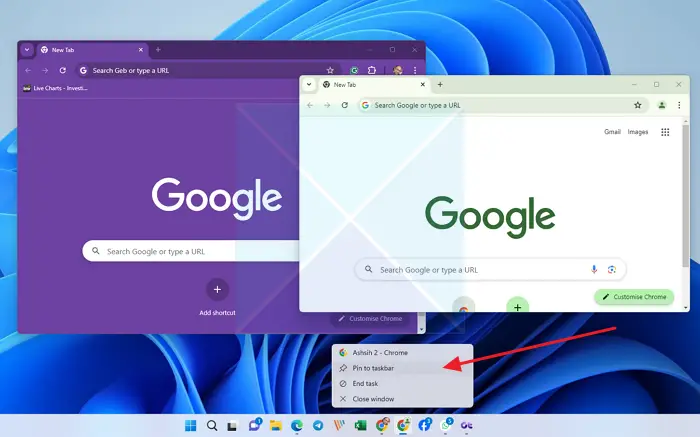Click the back arrow in white window

[x=310, y=105]
